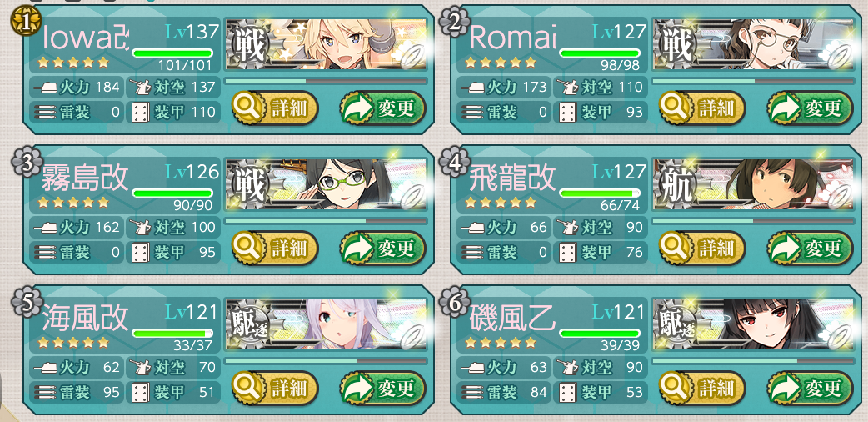Change (変更) the Iowa改 ship slot
Screen dimensions: 868x422
[382, 108]
